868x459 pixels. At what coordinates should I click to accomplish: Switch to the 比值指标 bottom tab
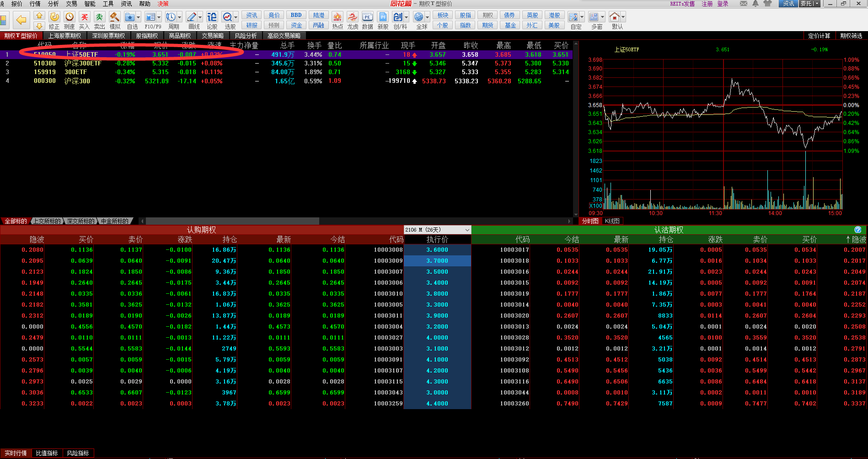click(x=47, y=453)
